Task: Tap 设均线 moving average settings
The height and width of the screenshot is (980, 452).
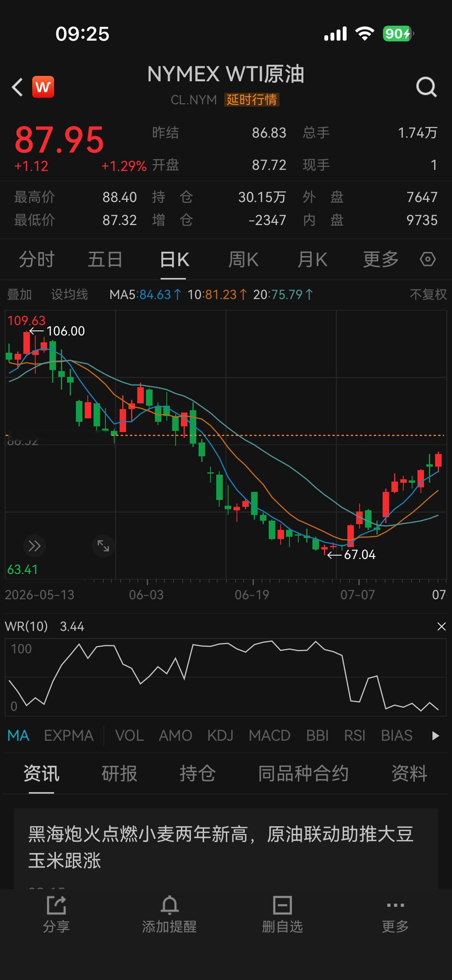Action: point(69,294)
